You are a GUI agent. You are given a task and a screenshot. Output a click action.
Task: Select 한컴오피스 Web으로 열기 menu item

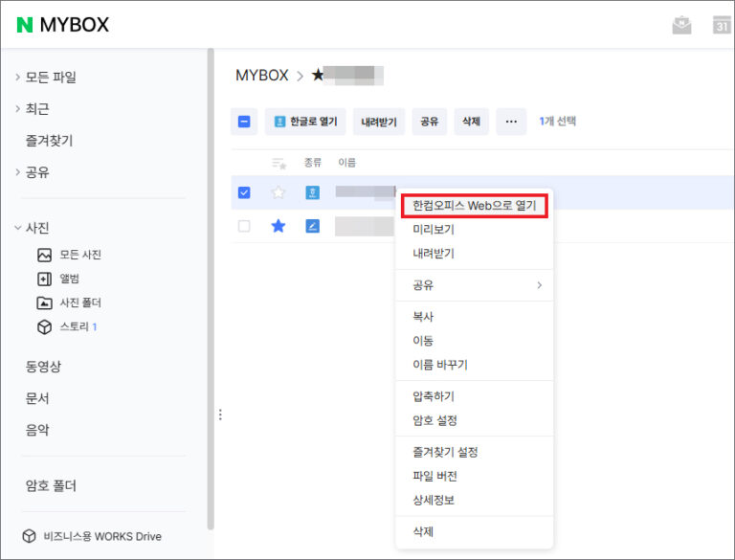coord(475,206)
